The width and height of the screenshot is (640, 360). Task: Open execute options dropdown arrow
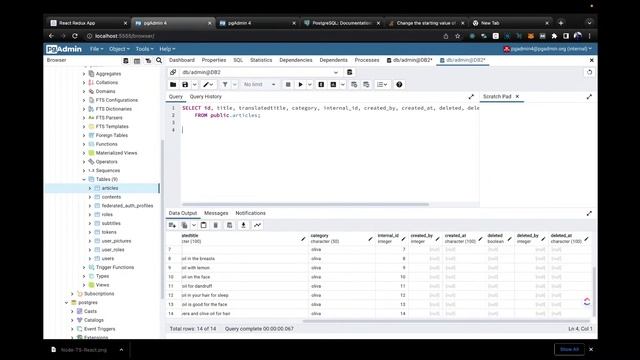pyautogui.click(x=310, y=84)
